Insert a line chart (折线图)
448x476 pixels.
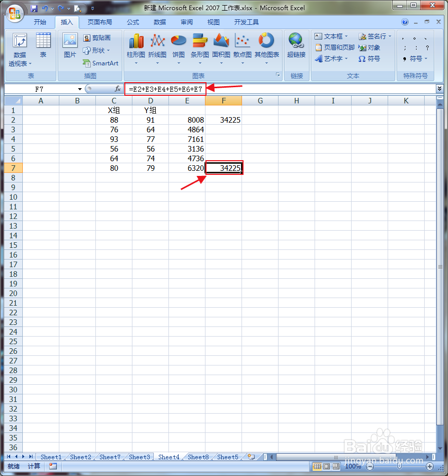point(157,49)
